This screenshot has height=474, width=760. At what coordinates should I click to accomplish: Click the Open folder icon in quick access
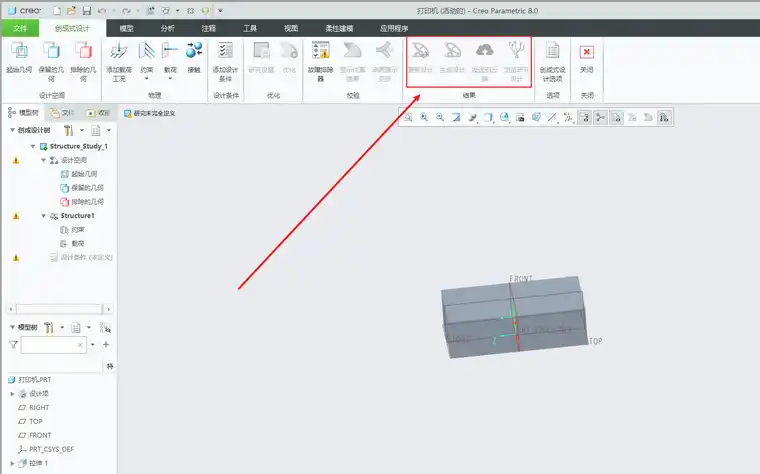tap(71, 10)
